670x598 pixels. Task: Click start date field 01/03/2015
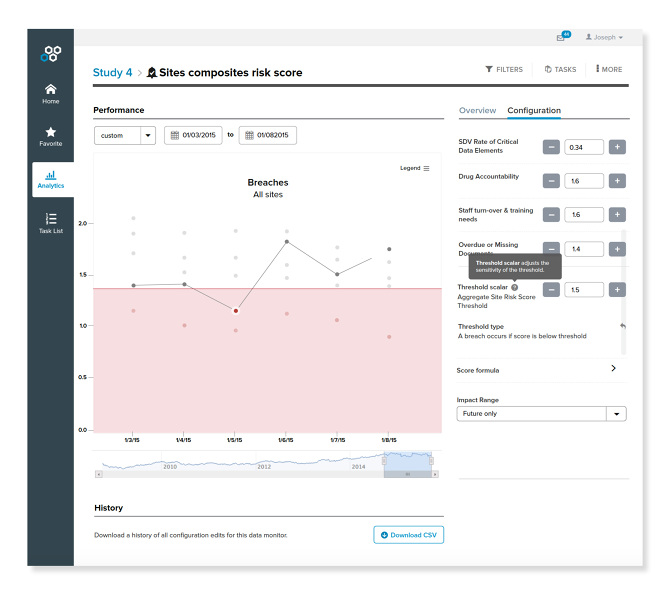[x=193, y=135]
